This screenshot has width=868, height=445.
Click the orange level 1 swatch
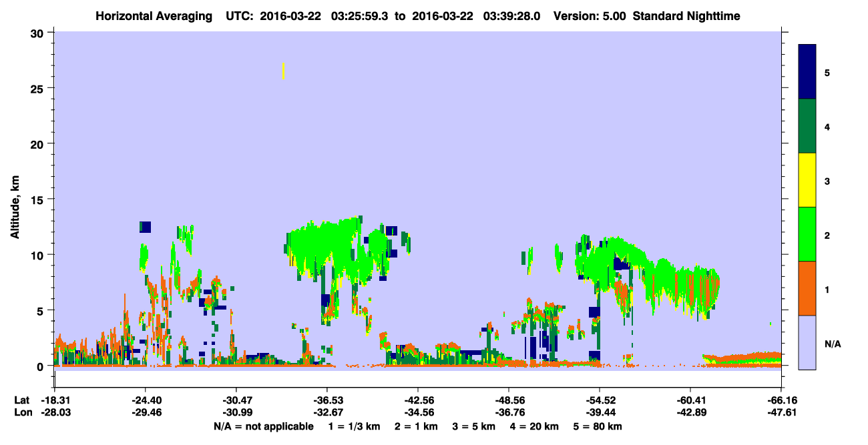point(807,288)
